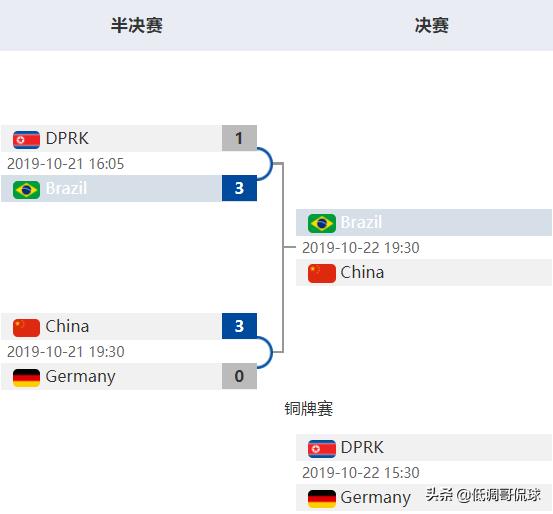Click Brazil's blue score box showing 3
553x514 pixels.
click(x=239, y=188)
